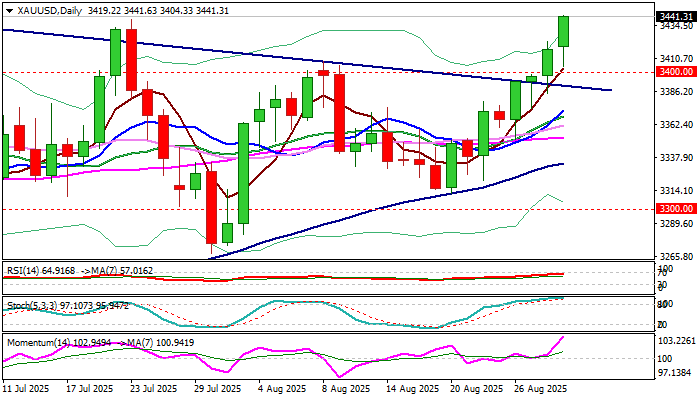
Task: Select the red 3300.00 price level label
Action: click(x=677, y=210)
